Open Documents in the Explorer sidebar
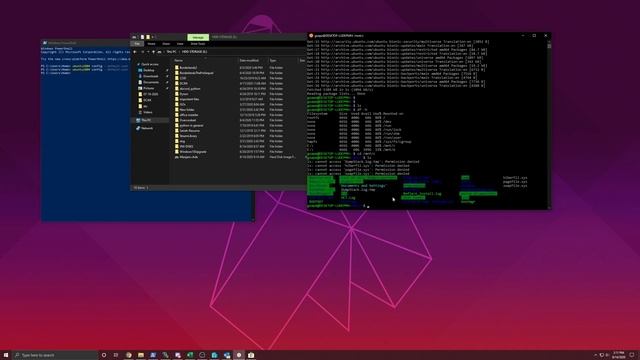The image size is (640, 360). pyautogui.click(x=150, y=82)
